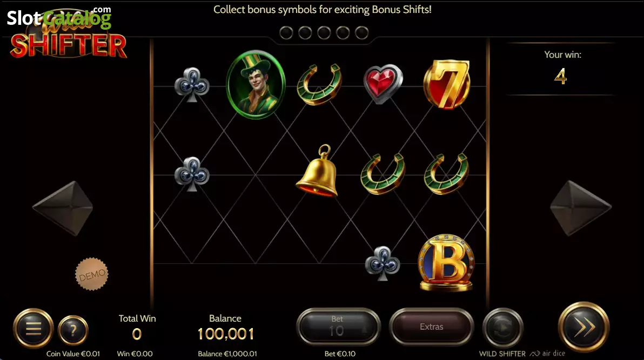Click the last bonus collection indicator
The image size is (644, 360).
[362, 33]
